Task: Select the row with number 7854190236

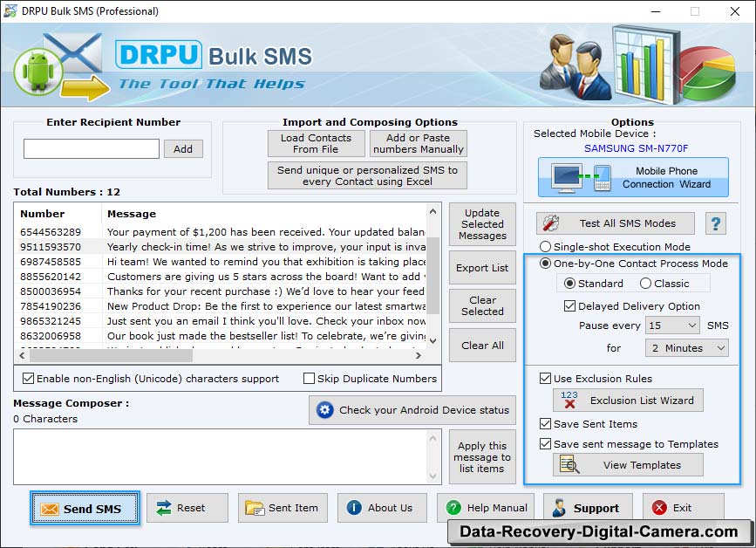Action: coord(221,306)
